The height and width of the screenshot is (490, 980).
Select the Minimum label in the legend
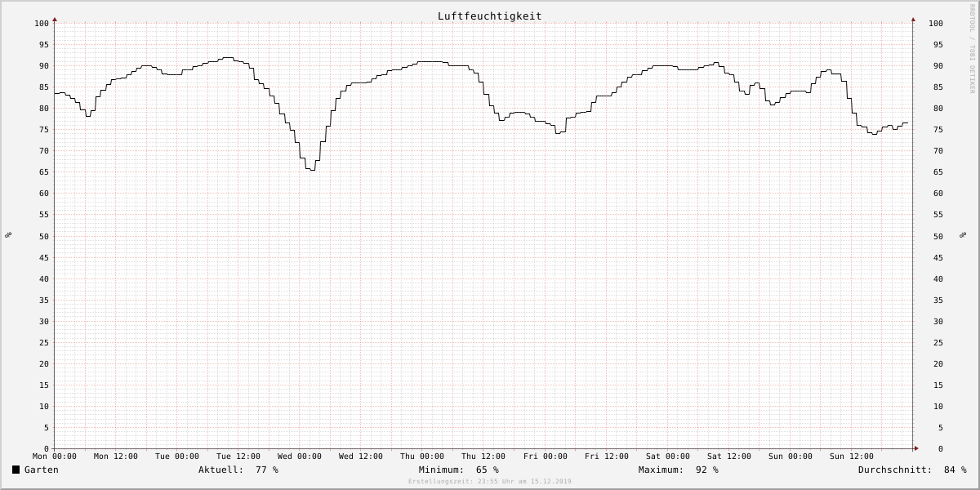pyautogui.click(x=441, y=470)
